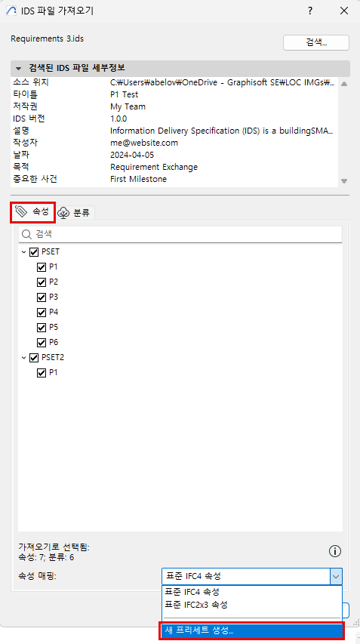This screenshot has height=644, width=360.
Task: Toggle the P5 checkbox
Action: [x=41, y=328]
